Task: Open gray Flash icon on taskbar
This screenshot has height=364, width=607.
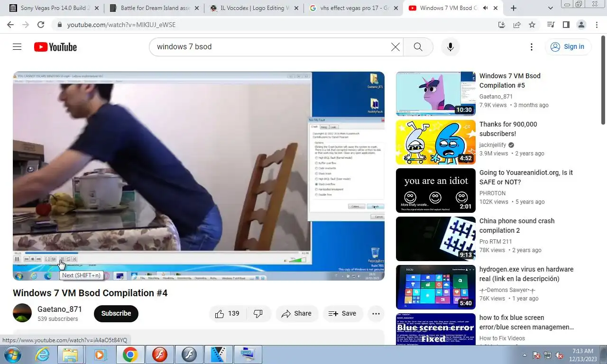Action: click(x=189, y=355)
